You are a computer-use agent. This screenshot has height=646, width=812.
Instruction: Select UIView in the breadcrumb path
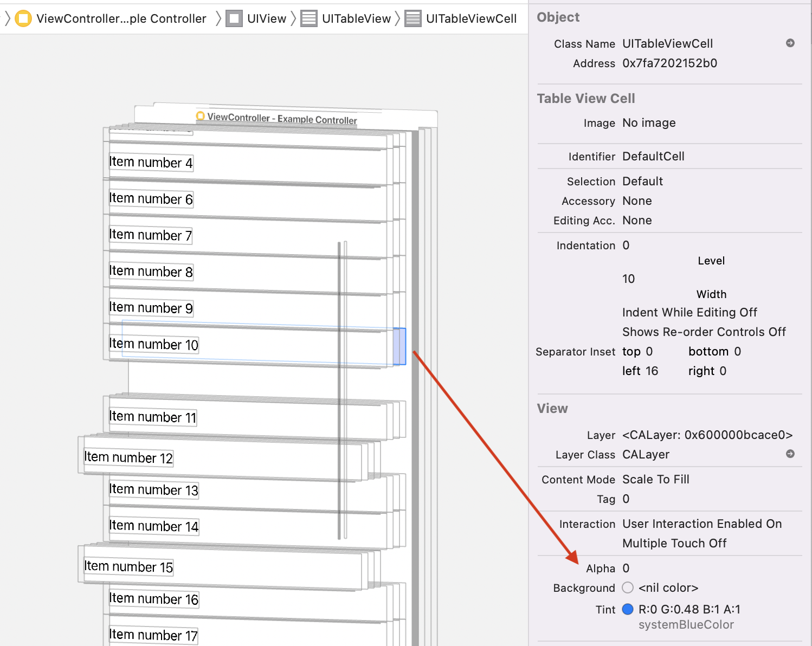pyautogui.click(x=266, y=18)
